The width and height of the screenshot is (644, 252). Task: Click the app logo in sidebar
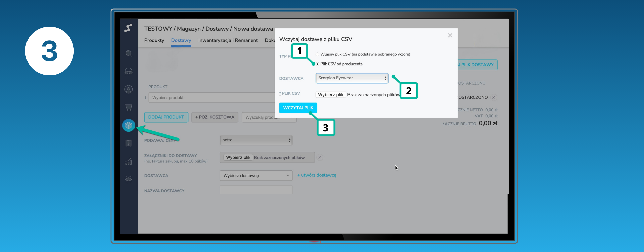coord(128,28)
